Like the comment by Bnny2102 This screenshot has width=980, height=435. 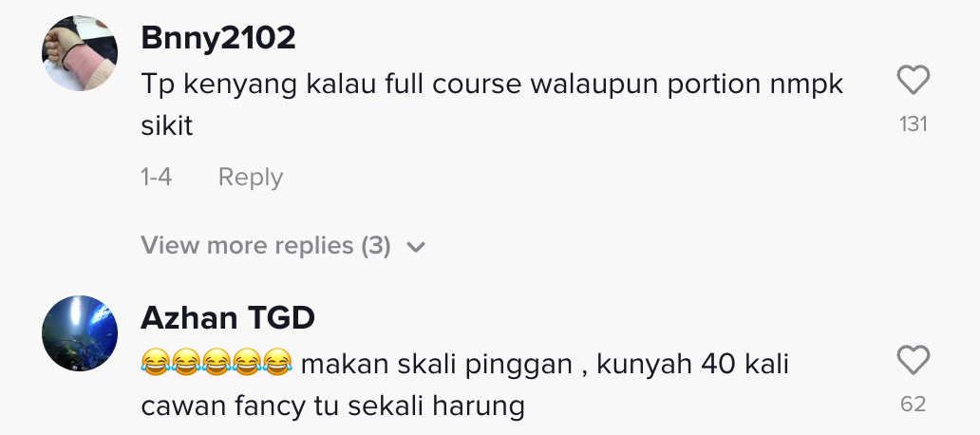click(x=914, y=80)
